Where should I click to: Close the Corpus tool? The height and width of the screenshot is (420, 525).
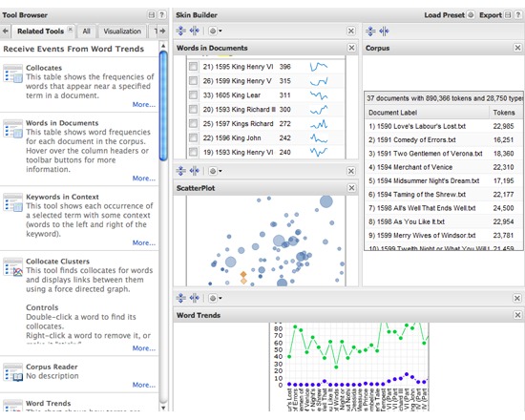coord(517,48)
